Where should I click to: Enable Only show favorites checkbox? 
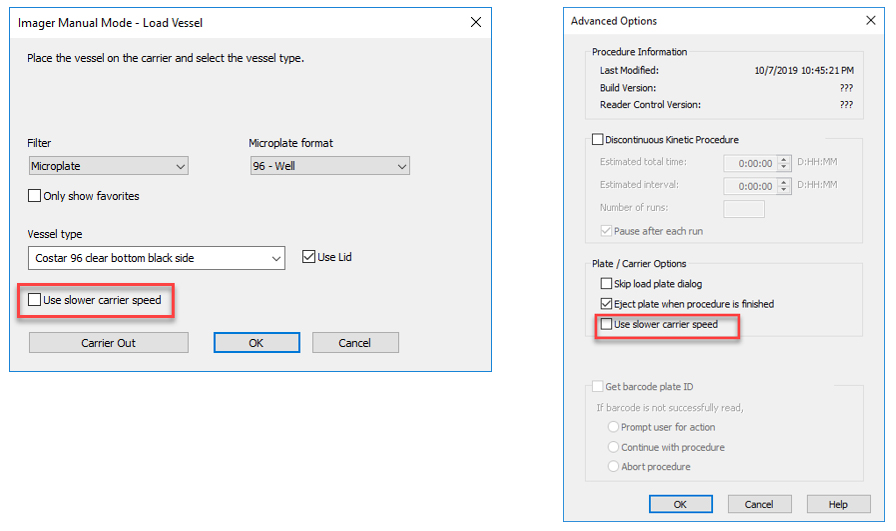pos(36,196)
